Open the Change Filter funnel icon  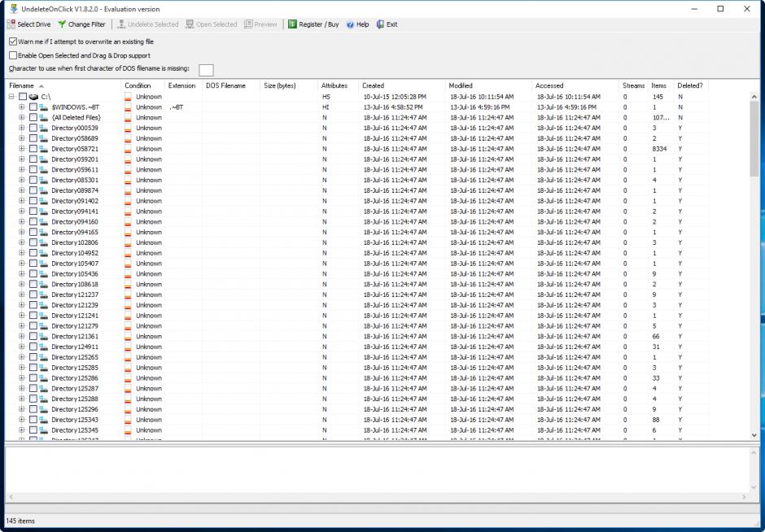click(62, 24)
